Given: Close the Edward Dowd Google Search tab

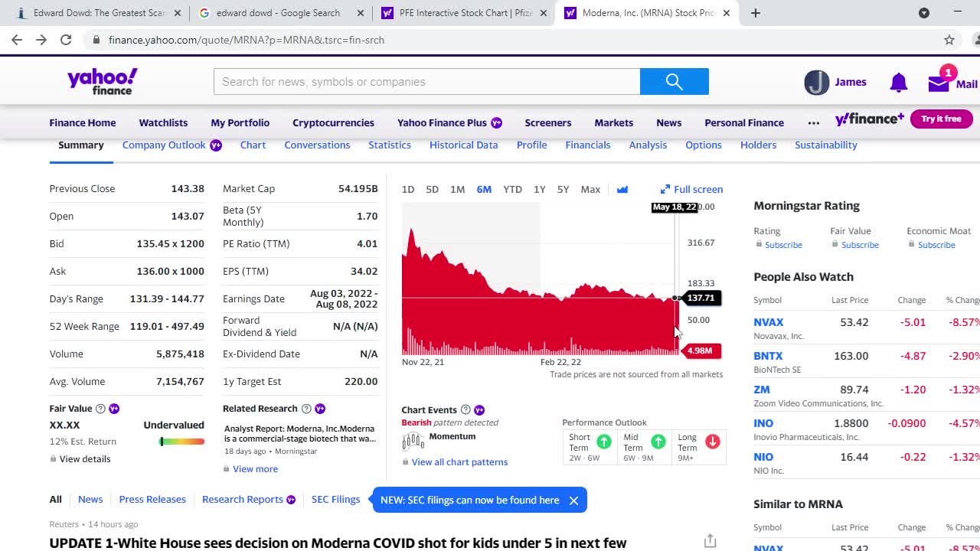Looking at the screenshot, I should tap(361, 13).
